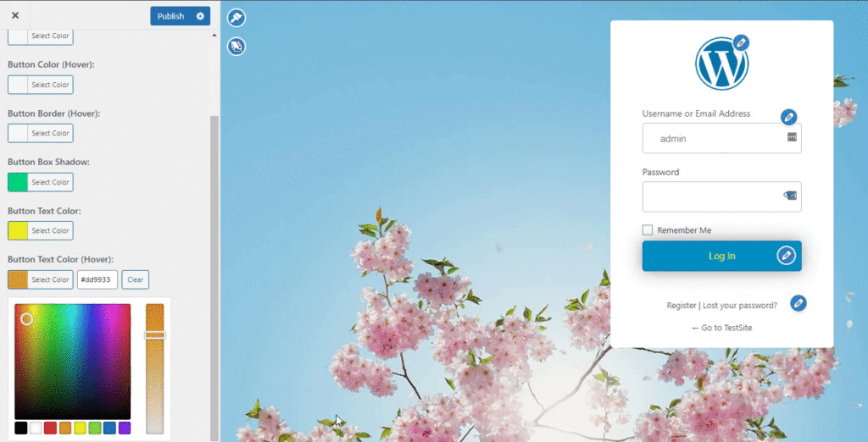Edit the WordPress logo via pencil icon
This screenshot has width=868, height=442.
[741, 42]
